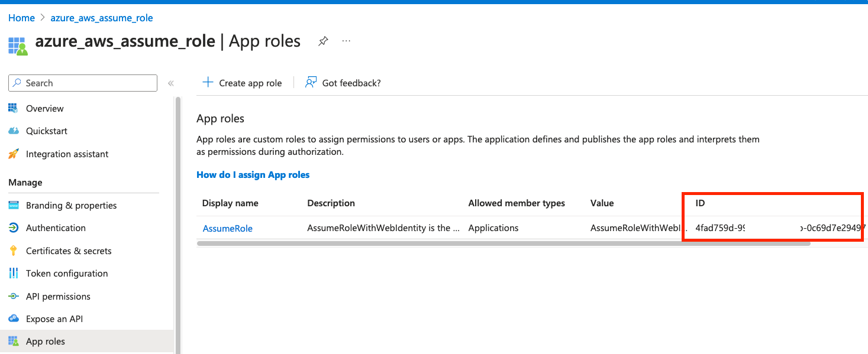Image resolution: width=868 pixels, height=354 pixels.
Task: Click the Got feedback? button
Action: point(343,83)
